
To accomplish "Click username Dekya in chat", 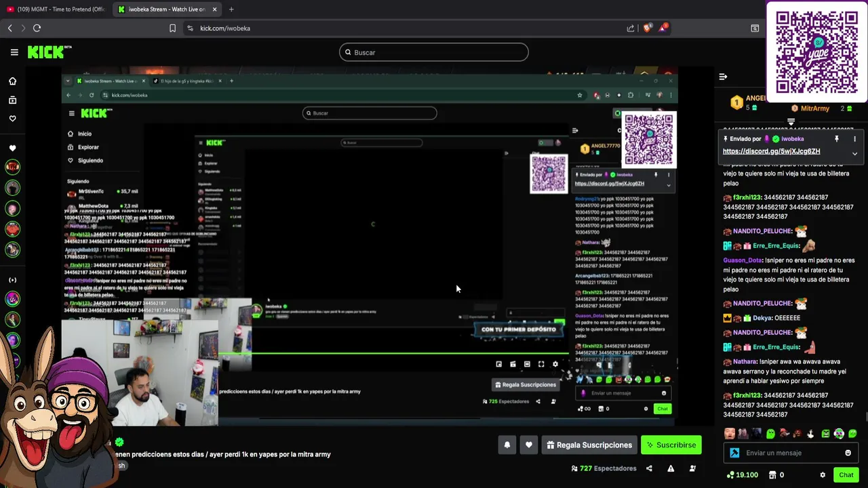I will (762, 318).
